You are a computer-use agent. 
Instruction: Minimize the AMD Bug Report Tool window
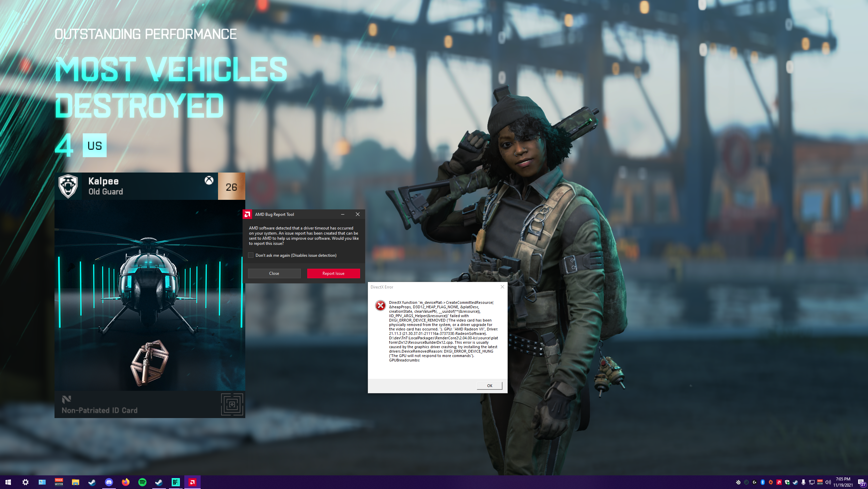(x=343, y=214)
